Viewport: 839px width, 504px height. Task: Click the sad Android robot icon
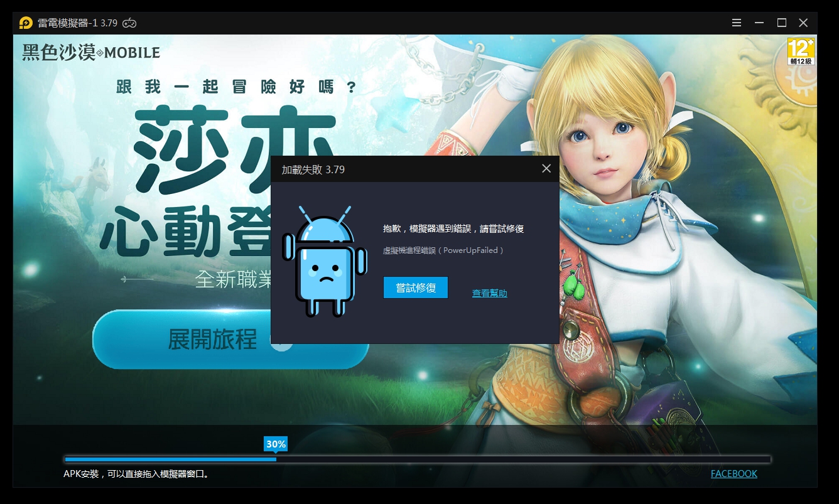(324, 261)
